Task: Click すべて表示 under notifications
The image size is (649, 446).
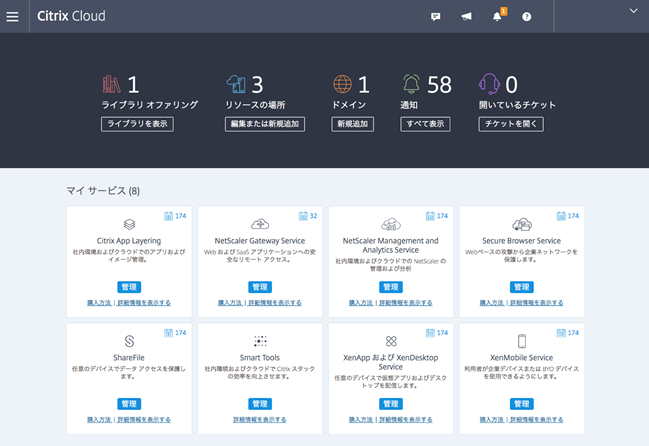Action: [425, 124]
